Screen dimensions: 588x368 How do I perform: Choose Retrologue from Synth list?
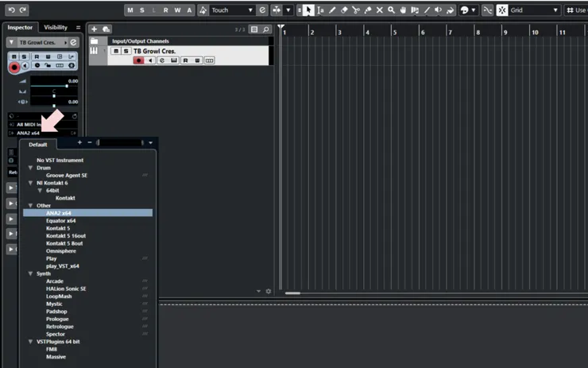[x=60, y=327]
